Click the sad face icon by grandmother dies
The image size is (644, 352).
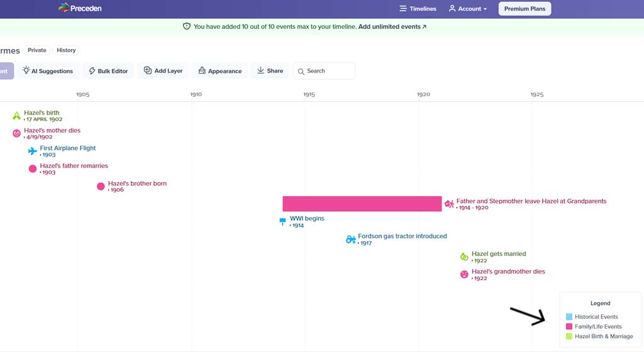(x=464, y=274)
